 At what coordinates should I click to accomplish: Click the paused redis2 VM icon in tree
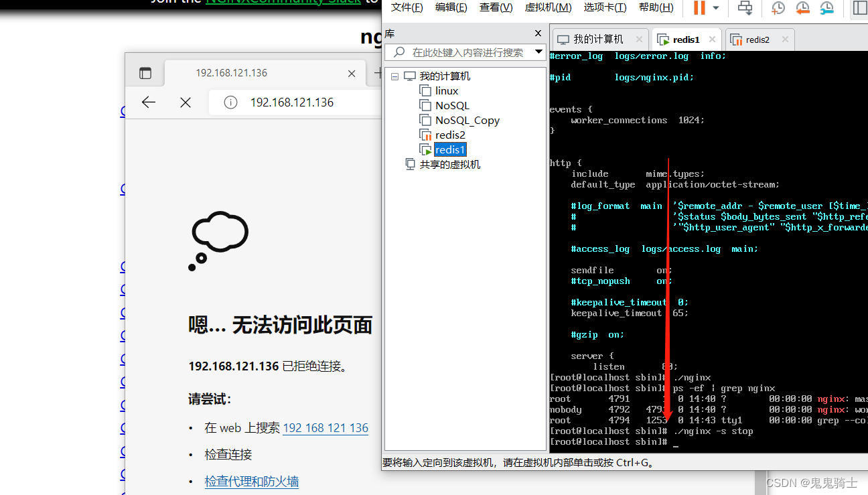point(425,135)
